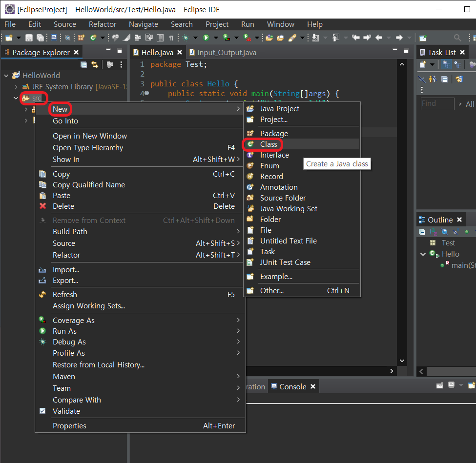Toggle Sort alphabetically in Outline

click(433, 232)
